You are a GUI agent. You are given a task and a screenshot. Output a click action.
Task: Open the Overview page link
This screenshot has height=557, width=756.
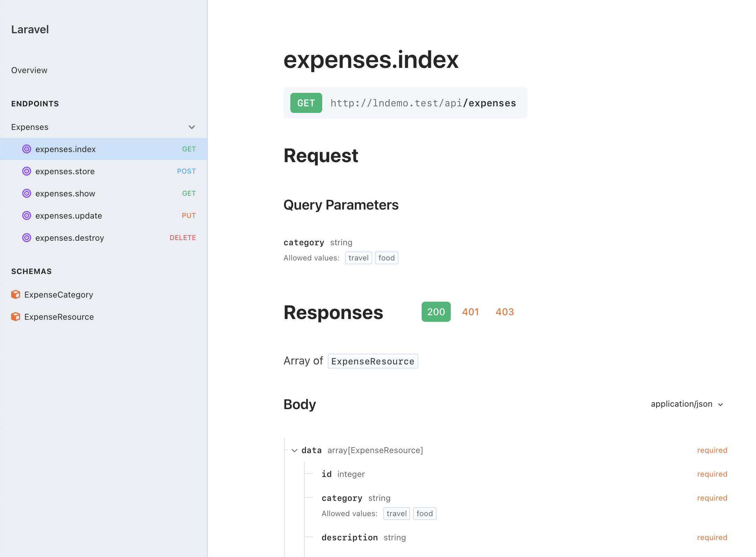29,70
